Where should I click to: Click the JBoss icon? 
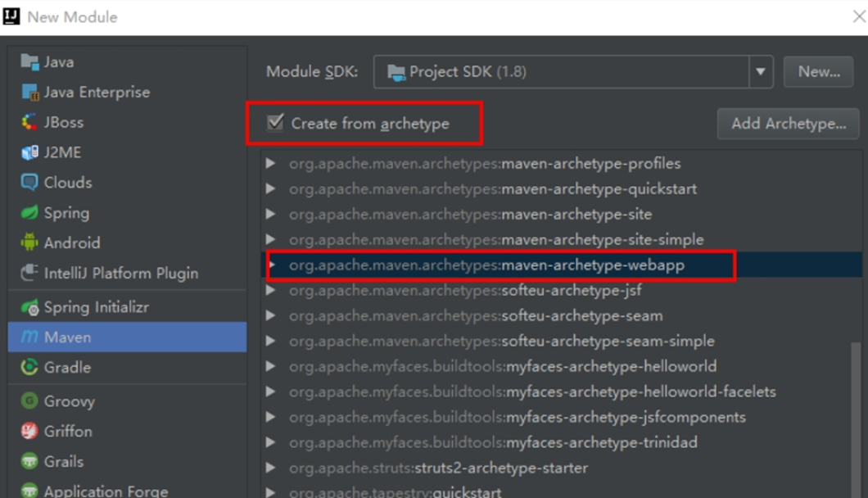tap(29, 122)
